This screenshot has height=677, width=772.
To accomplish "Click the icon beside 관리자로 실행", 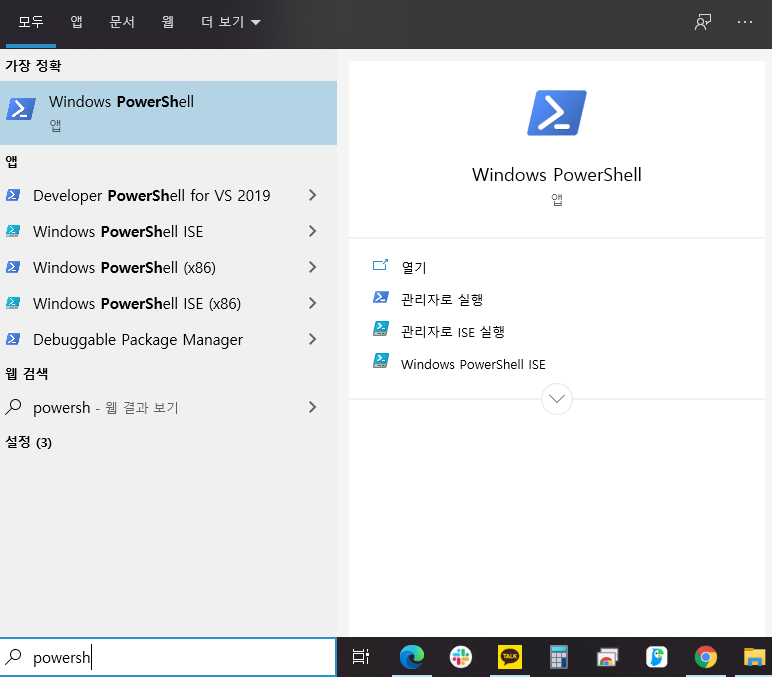I will [381, 297].
